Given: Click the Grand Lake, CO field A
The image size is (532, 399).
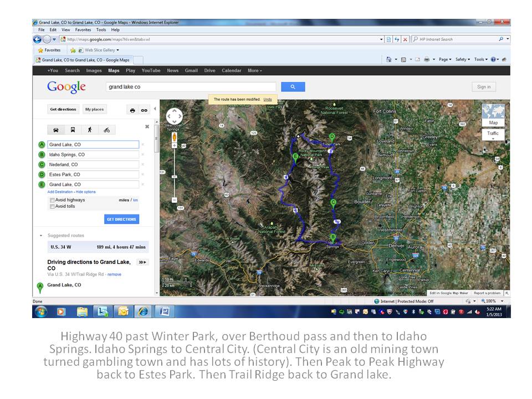Looking at the screenshot, I should 93,145.
